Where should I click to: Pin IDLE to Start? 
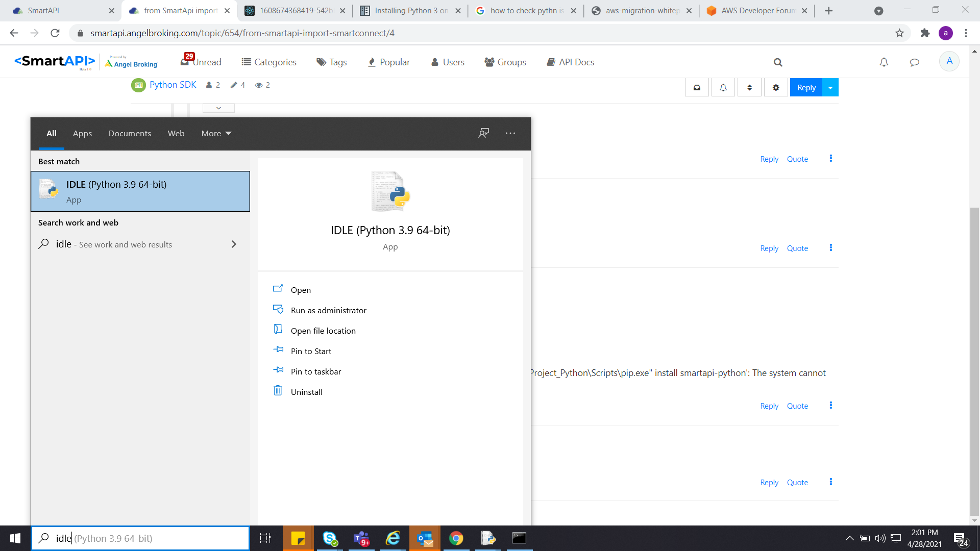click(311, 351)
